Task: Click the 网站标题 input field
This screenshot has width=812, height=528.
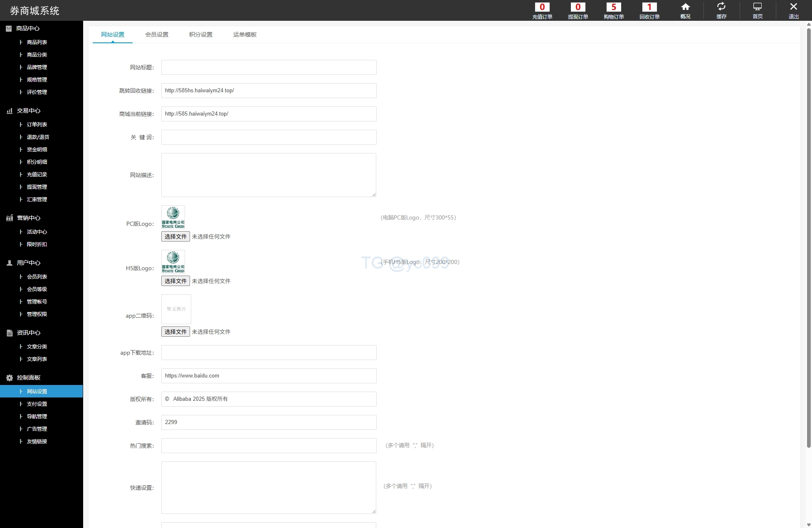Action: [x=269, y=67]
